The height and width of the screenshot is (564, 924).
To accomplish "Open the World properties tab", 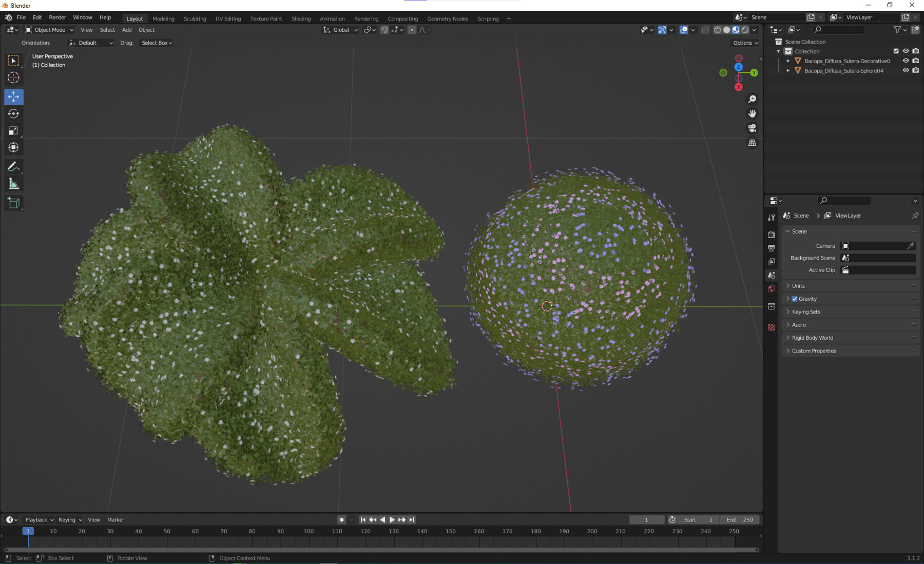I will click(x=772, y=289).
